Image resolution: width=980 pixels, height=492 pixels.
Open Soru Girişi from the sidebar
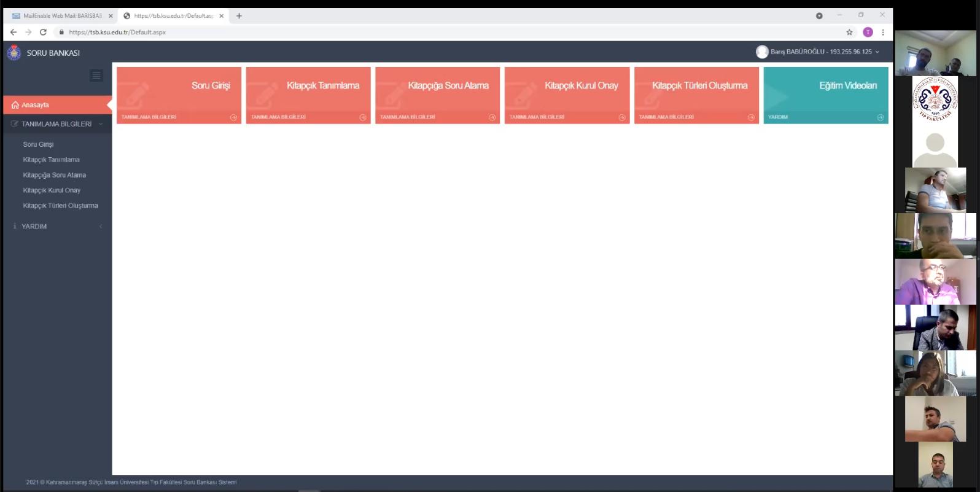coord(38,144)
